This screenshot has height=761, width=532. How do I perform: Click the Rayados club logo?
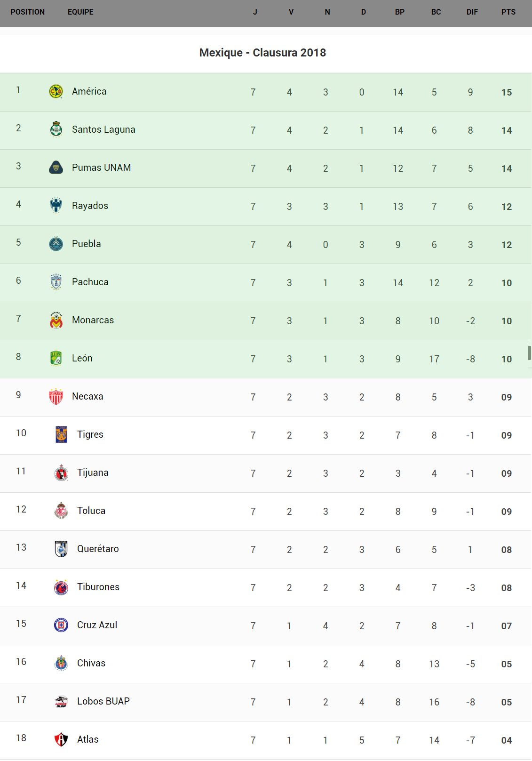56,206
